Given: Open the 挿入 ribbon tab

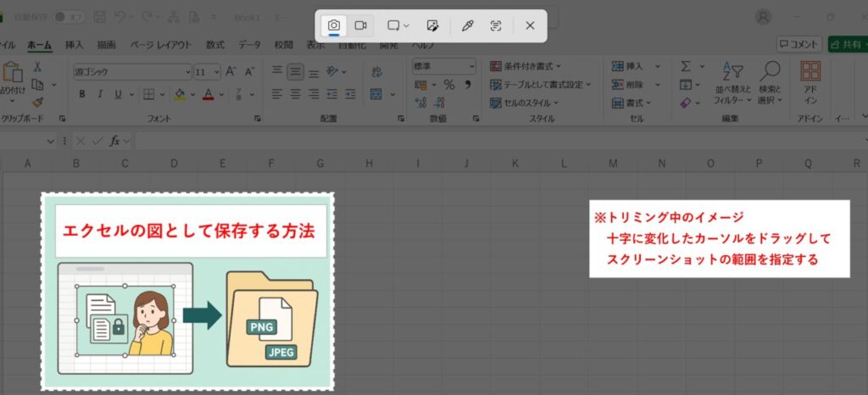Looking at the screenshot, I should (75, 45).
